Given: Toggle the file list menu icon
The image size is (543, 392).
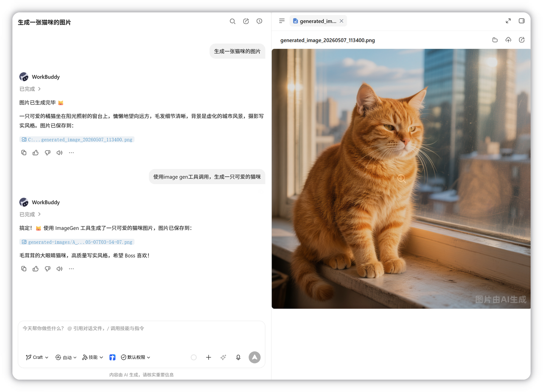Looking at the screenshot, I should (282, 21).
